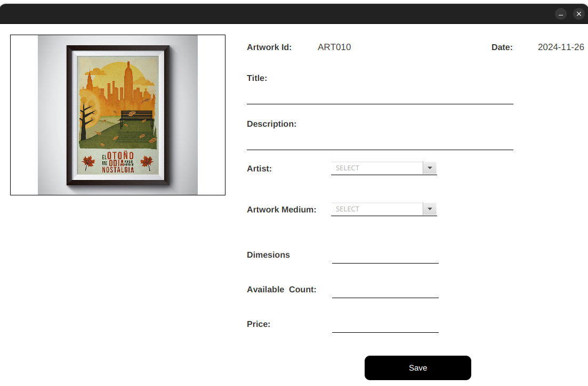588x386 pixels.
Task: Focus the Title text field
Action: pyautogui.click(x=380, y=96)
